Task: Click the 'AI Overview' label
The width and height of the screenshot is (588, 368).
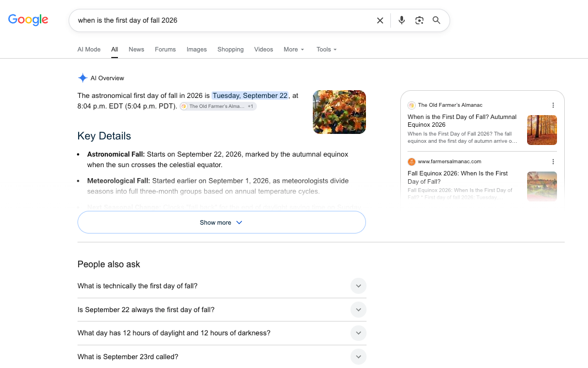Action: [x=107, y=79]
